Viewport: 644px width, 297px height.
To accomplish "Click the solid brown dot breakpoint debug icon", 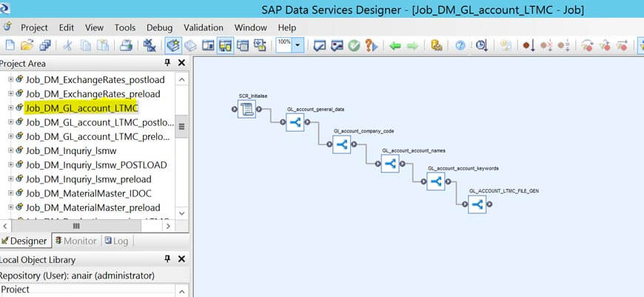I will point(529,46).
